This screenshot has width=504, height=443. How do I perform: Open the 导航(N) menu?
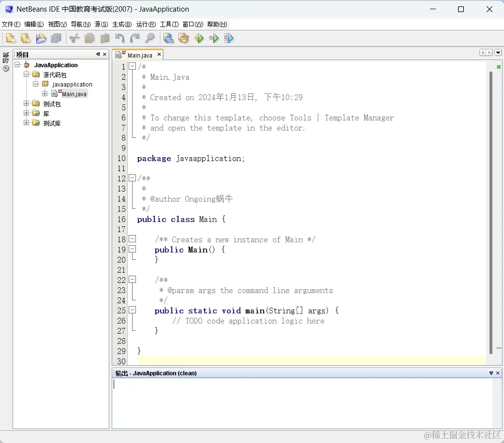point(81,25)
